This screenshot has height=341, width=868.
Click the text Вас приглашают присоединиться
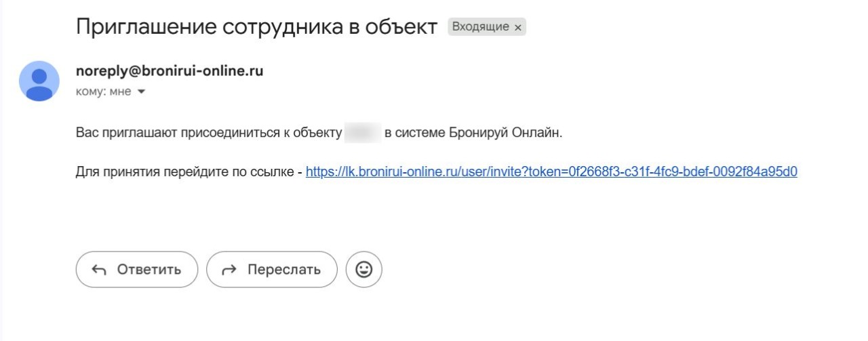(178, 133)
